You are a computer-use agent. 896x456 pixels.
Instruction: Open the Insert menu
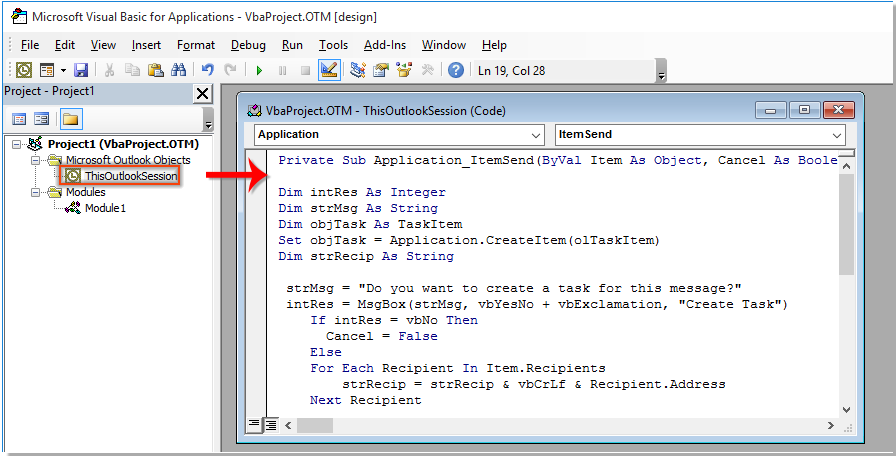146,45
